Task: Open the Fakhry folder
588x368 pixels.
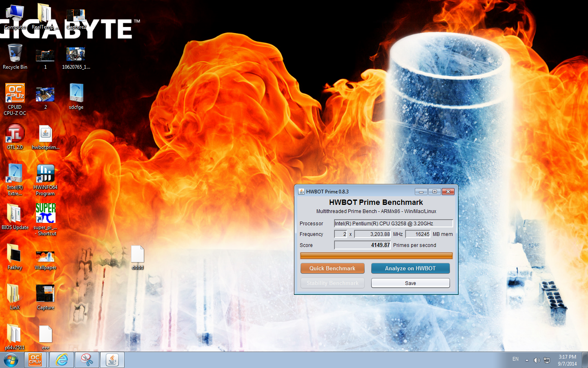Action: [x=15, y=257]
